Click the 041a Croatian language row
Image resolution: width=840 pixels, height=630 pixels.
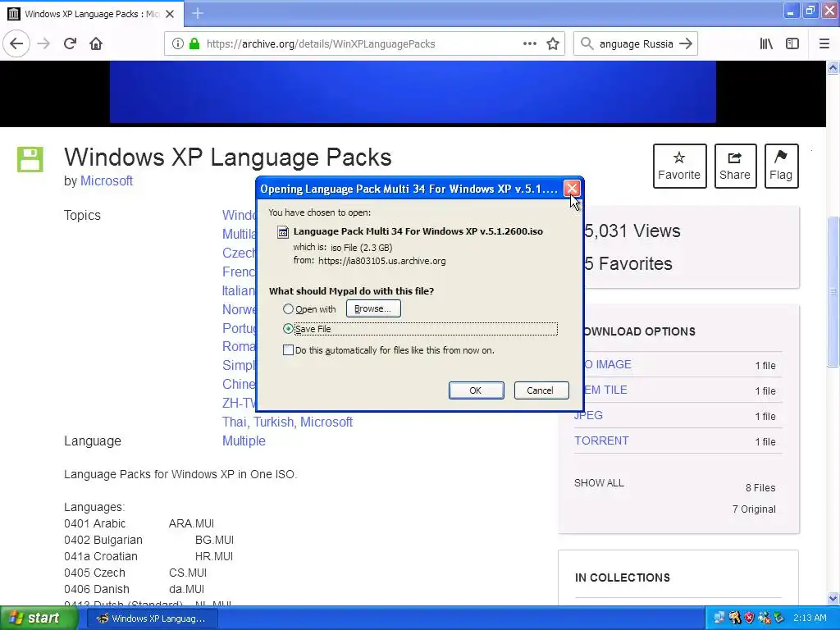[x=148, y=557]
